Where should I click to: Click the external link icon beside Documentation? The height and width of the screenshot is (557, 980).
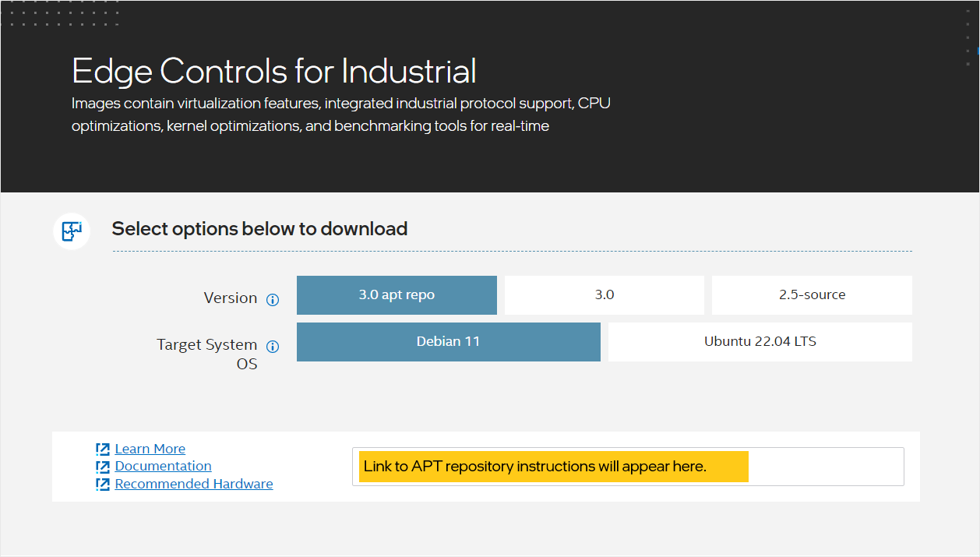coord(103,467)
